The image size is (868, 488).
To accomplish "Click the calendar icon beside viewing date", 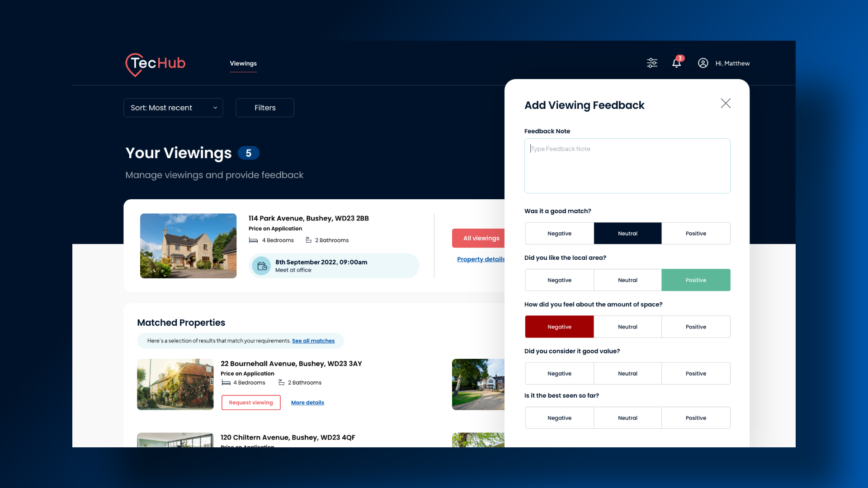I will (x=262, y=266).
